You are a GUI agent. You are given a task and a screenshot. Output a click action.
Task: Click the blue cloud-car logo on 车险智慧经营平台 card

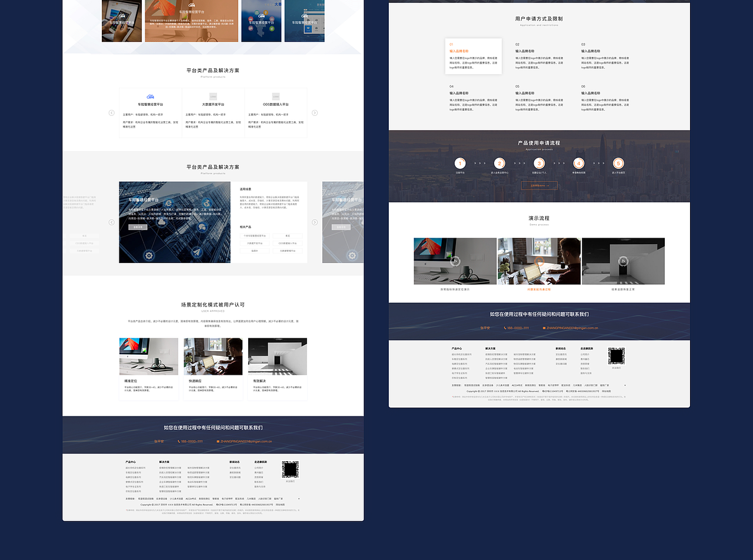[x=150, y=96]
